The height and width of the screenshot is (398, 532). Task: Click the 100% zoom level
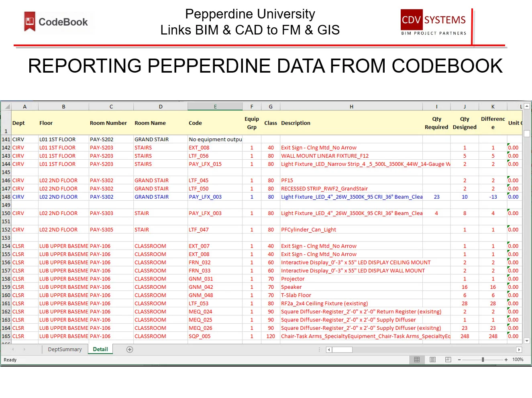click(518, 359)
